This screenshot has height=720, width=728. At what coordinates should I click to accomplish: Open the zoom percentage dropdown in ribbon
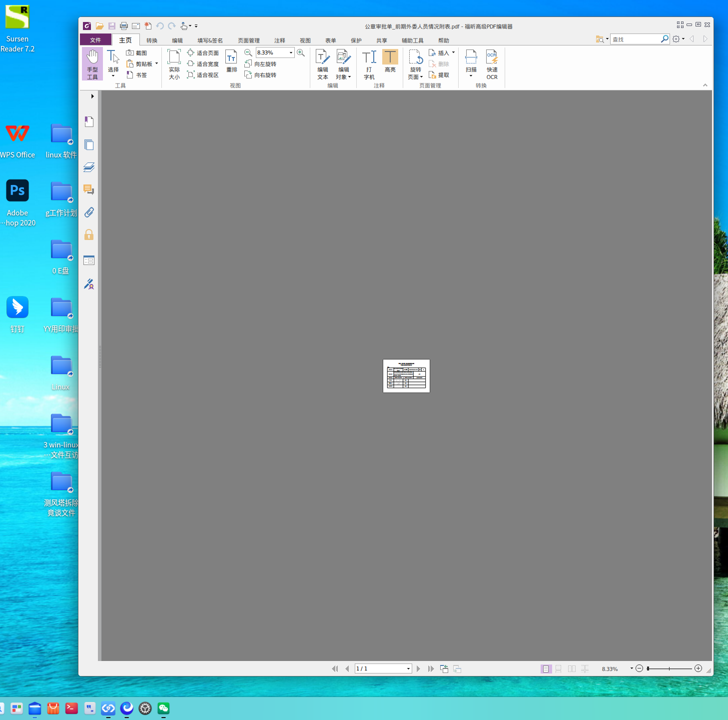(x=291, y=52)
